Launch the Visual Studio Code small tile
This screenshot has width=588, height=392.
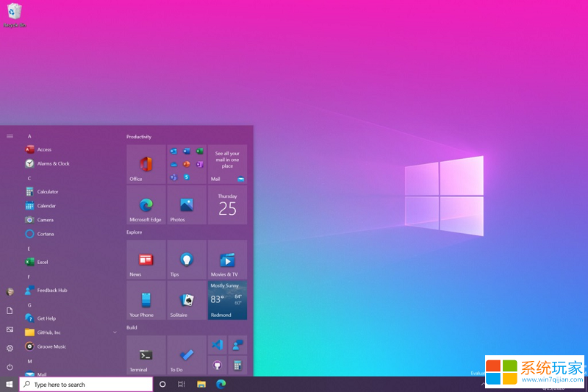(x=217, y=345)
